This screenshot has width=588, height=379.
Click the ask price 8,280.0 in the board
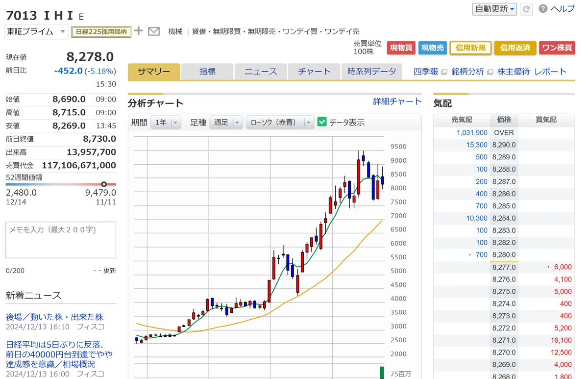point(504,255)
